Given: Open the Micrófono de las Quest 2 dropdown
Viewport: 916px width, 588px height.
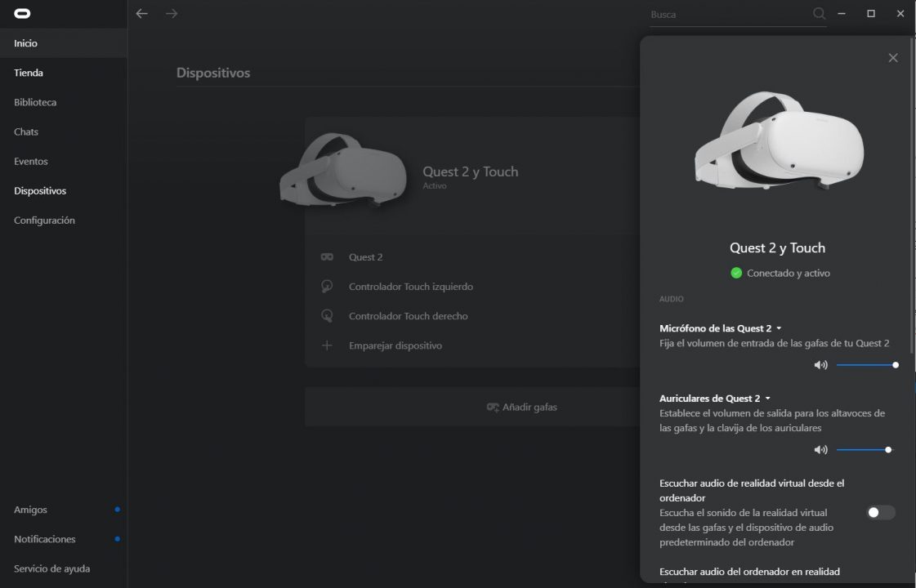Looking at the screenshot, I should pos(777,327).
